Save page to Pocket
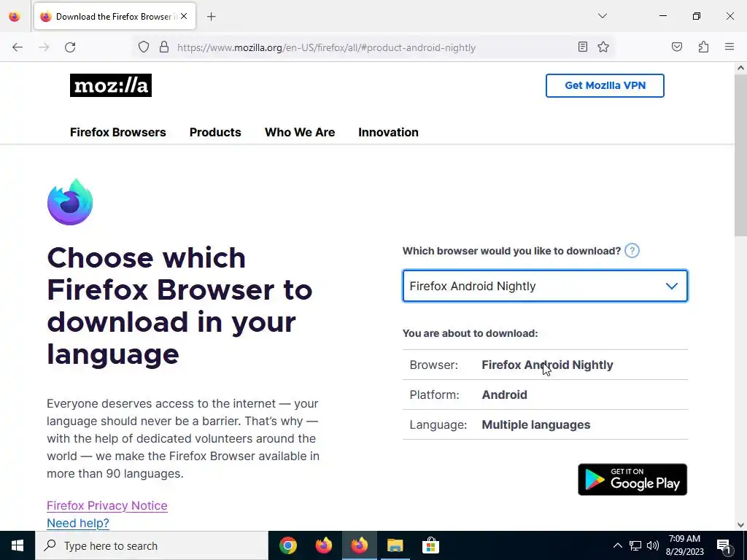The image size is (747, 560). pos(677,47)
